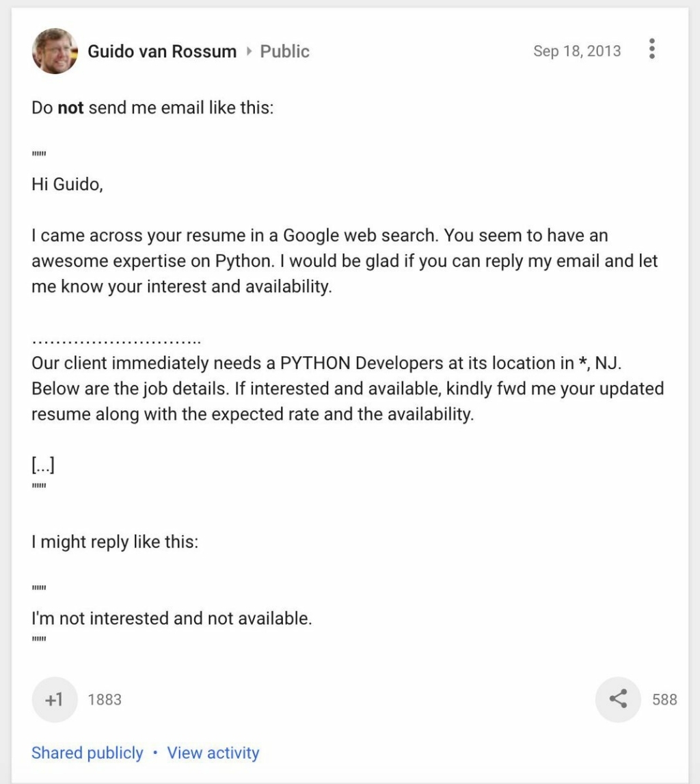Click the paragraph starting "I came across your resume"
This screenshot has height=784, width=700.
[x=345, y=261]
